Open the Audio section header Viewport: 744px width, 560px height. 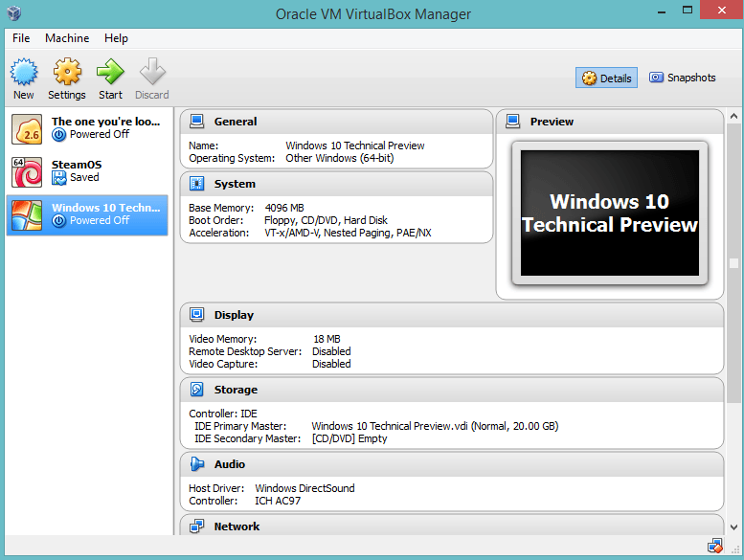(x=452, y=464)
